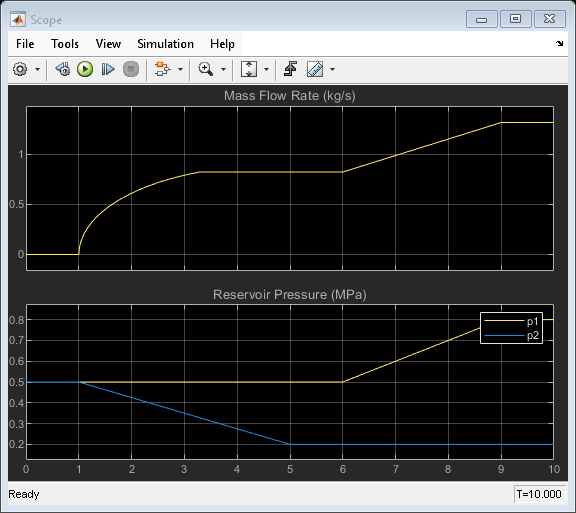Open the File menu
Viewport: 576px width, 513px height.
25,44
